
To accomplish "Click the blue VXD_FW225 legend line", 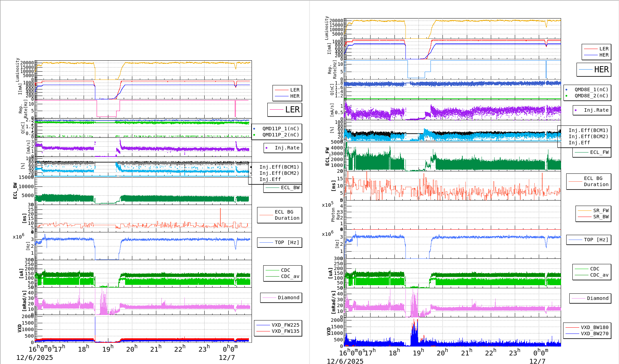I will (263, 325).
